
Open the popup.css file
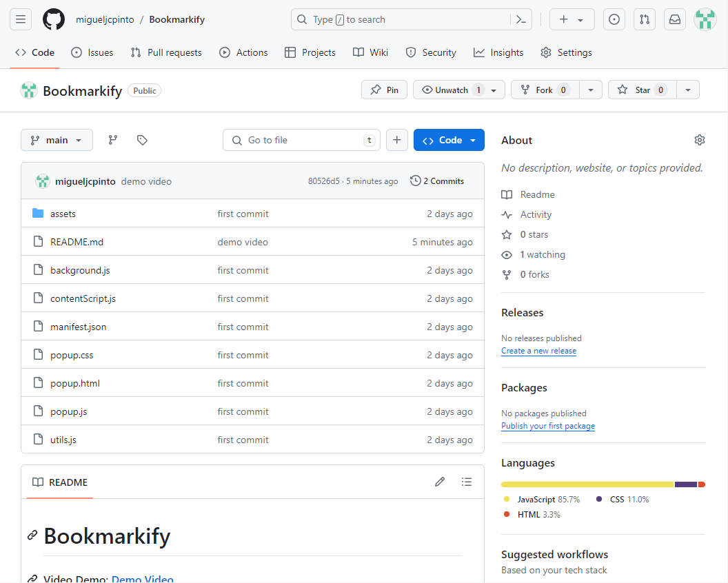click(x=72, y=355)
